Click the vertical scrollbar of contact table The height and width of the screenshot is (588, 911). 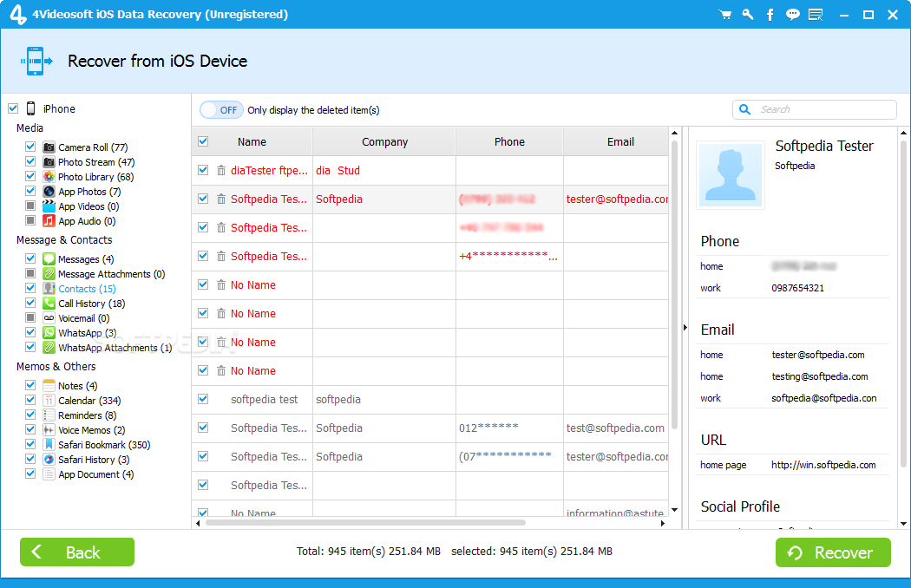point(674,284)
